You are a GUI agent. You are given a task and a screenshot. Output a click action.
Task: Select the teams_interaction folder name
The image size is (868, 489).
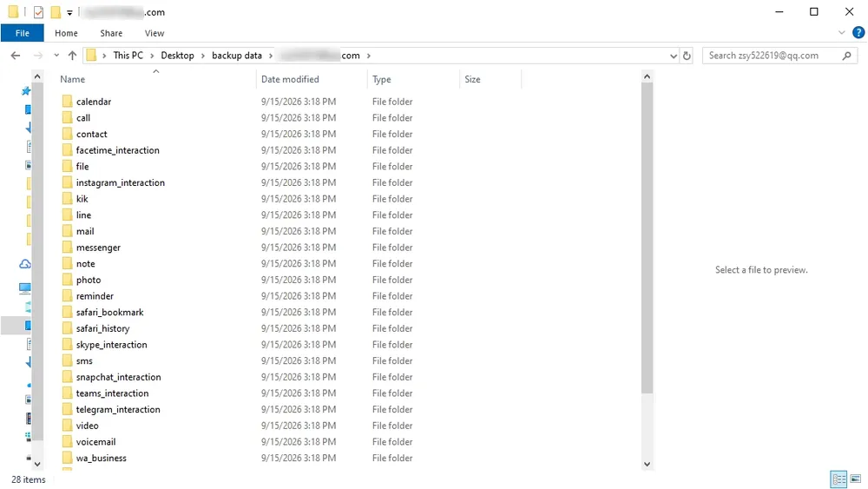[112, 393]
